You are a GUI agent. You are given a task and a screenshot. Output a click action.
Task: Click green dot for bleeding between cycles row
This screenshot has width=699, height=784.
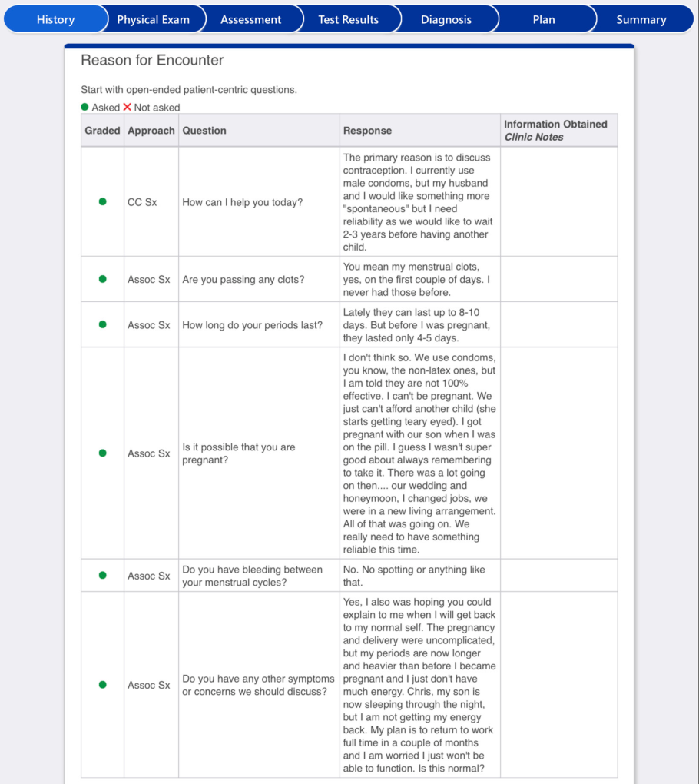[x=102, y=575]
